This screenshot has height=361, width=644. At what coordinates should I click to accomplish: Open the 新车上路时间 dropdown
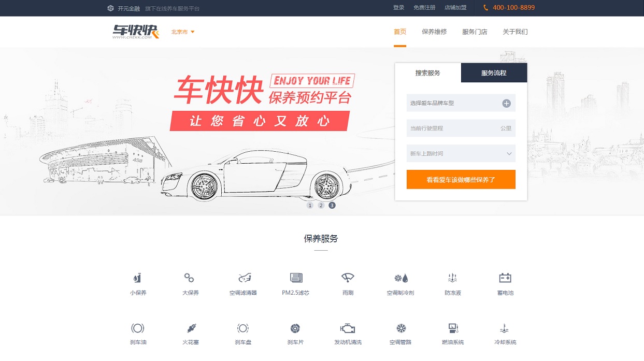coord(461,153)
